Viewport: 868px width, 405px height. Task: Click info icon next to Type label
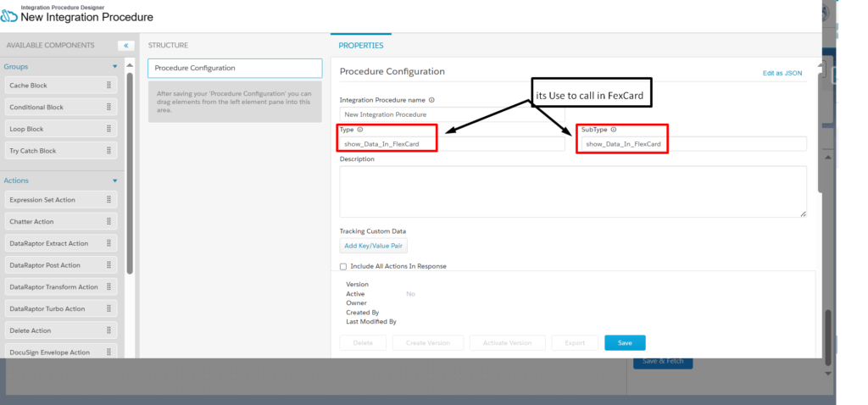(359, 130)
